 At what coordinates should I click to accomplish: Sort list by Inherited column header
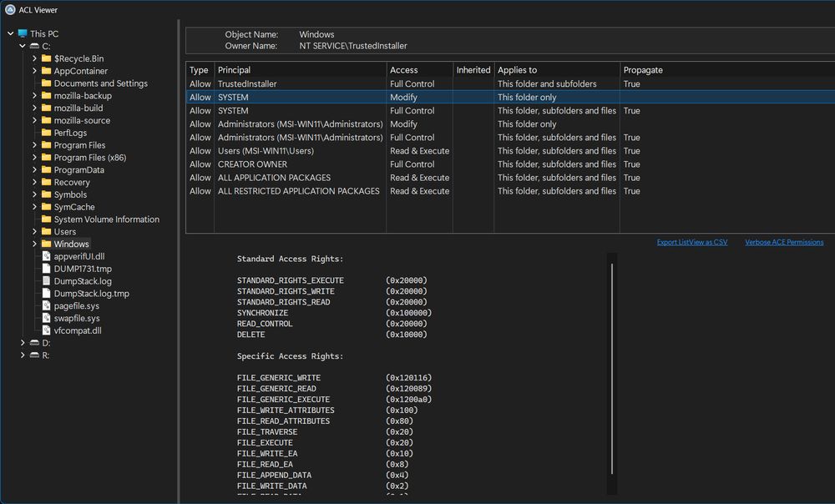pos(473,70)
